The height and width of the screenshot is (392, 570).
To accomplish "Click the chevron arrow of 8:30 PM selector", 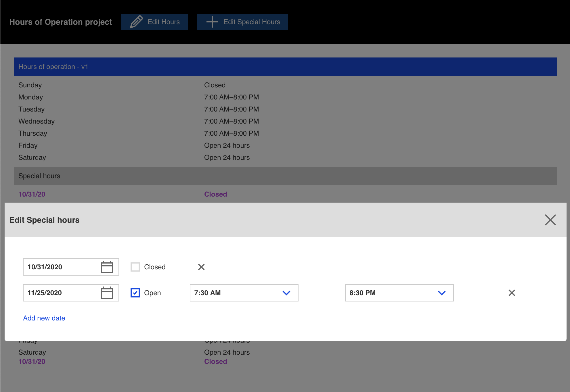I will pyautogui.click(x=441, y=293).
